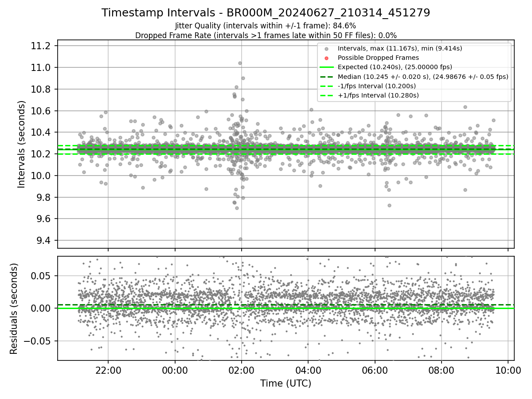Click the highest outlier point above 11.0 seconds

pos(240,63)
